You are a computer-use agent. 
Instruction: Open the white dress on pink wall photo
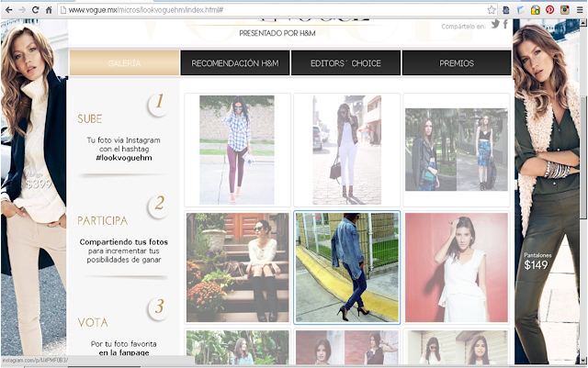[457, 268]
